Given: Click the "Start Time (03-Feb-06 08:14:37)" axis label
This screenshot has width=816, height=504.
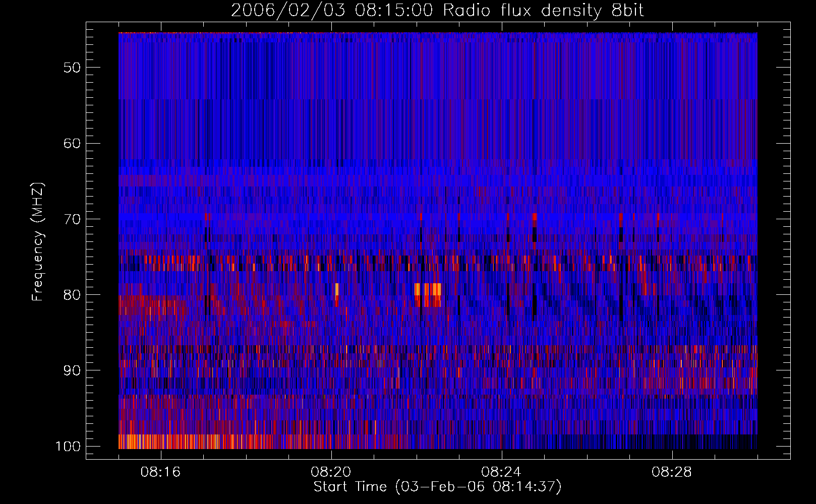Looking at the screenshot, I should (x=437, y=487).
